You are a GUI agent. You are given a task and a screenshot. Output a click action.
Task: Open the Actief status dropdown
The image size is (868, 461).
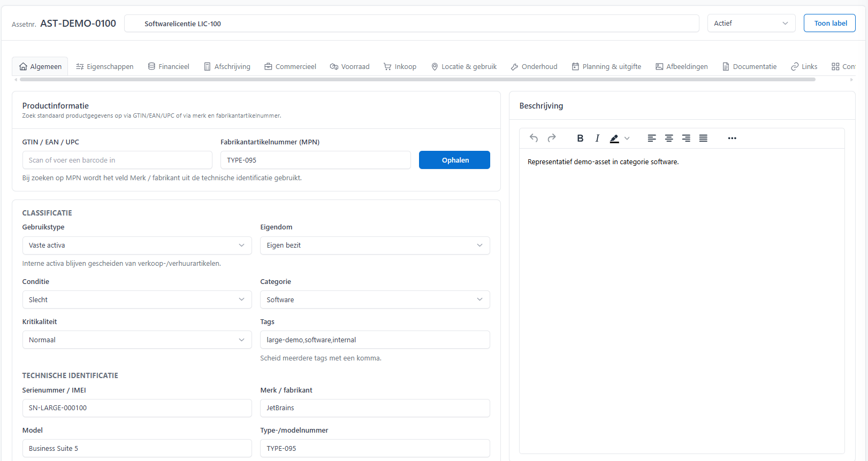tap(751, 23)
